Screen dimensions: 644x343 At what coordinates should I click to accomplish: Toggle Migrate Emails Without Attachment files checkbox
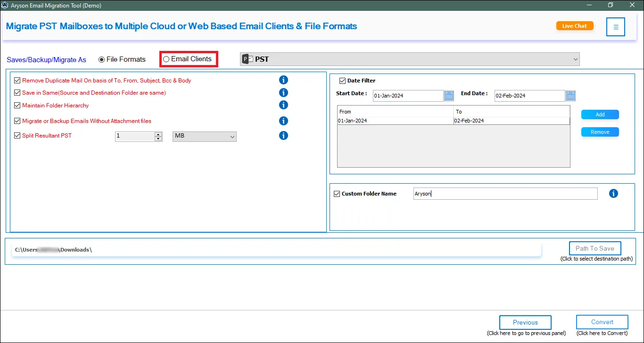tap(17, 121)
